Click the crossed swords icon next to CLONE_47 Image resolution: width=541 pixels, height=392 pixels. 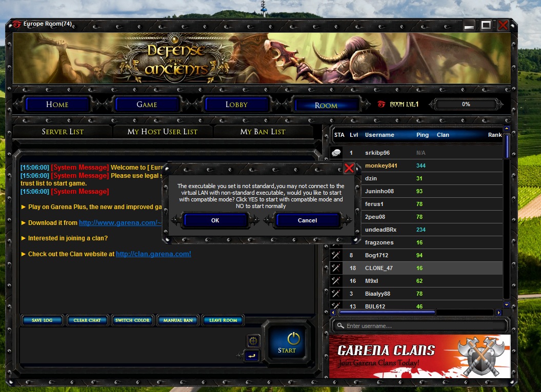pyautogui.click(x=336, y=268)
